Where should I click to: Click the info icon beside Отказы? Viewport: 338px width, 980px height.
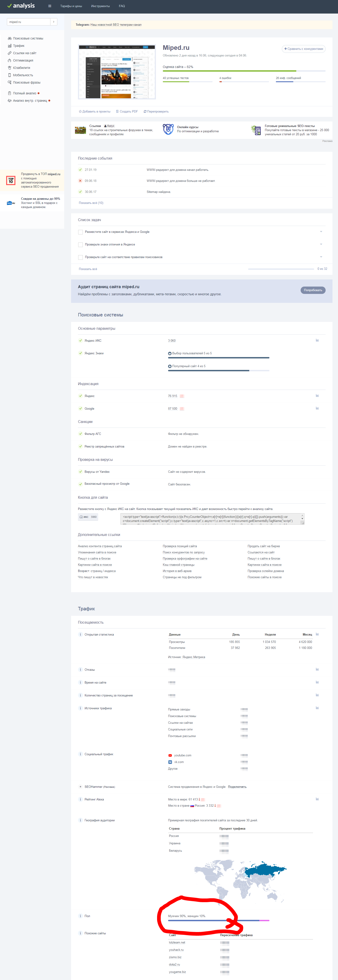(x=80, y=670)
